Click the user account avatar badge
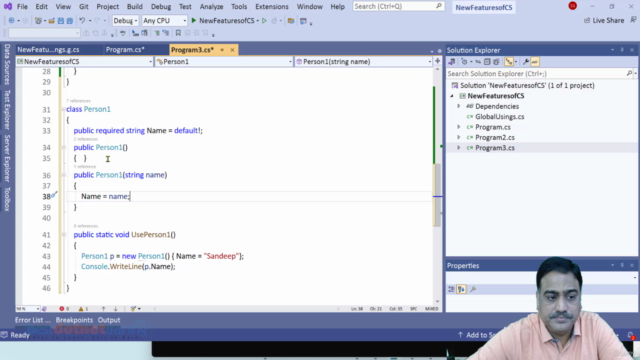 [573, 6]
